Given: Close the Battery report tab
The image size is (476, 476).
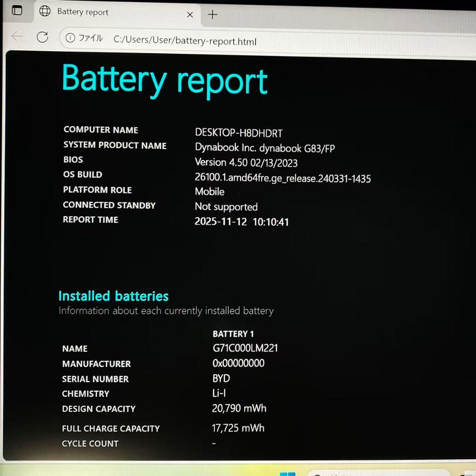Looking at the screenshot, I should pos(190,15).
